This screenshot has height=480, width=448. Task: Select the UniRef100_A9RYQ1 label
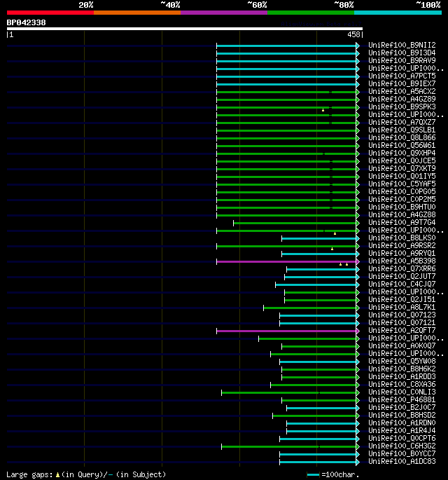point(402,254)
